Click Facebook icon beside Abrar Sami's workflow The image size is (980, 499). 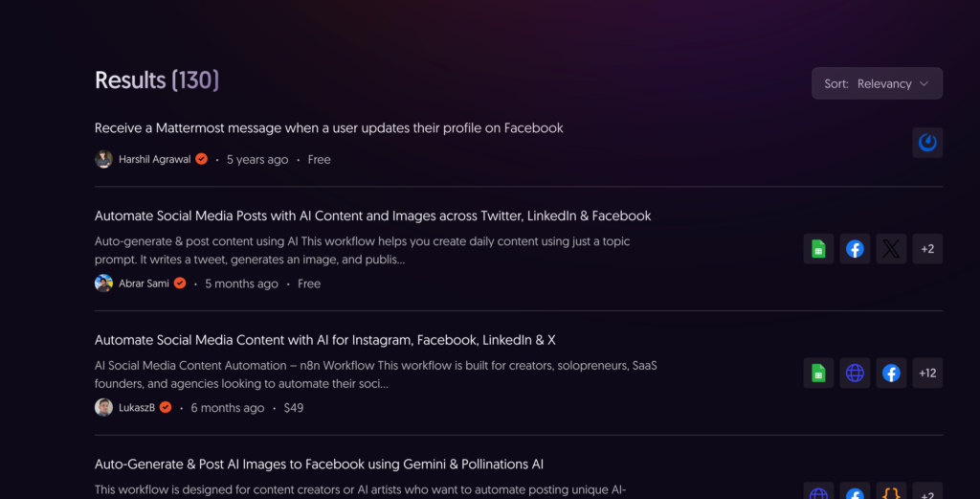tap(855, 249)
